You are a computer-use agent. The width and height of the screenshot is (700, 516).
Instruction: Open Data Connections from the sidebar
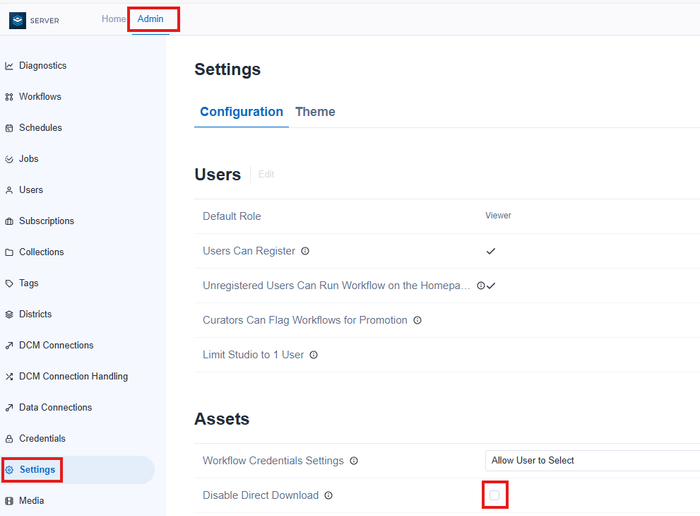click(x=55, y=407)
